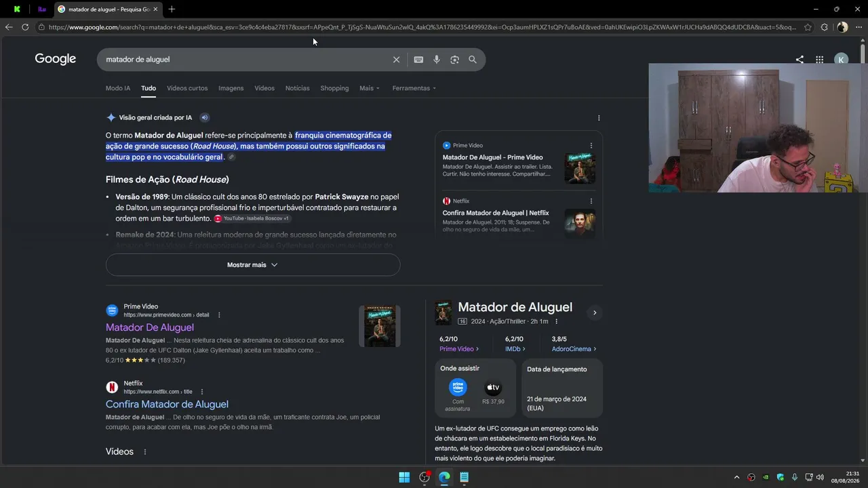Open 'Matador De Aluguel - Prime Video' source card
Image resolution: width=868 pixels, height=488 pixels.
tap(519, 163)
